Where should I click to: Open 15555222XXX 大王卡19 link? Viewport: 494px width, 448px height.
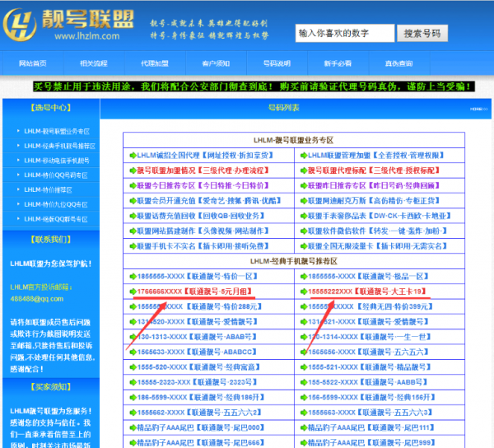pyautogui.click(x=367, y=292)
